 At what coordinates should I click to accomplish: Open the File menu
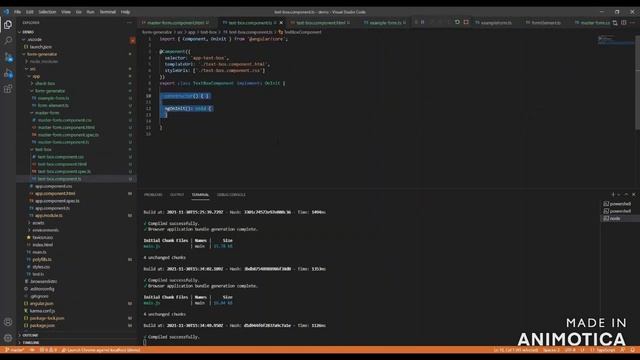tap(18, 12)
